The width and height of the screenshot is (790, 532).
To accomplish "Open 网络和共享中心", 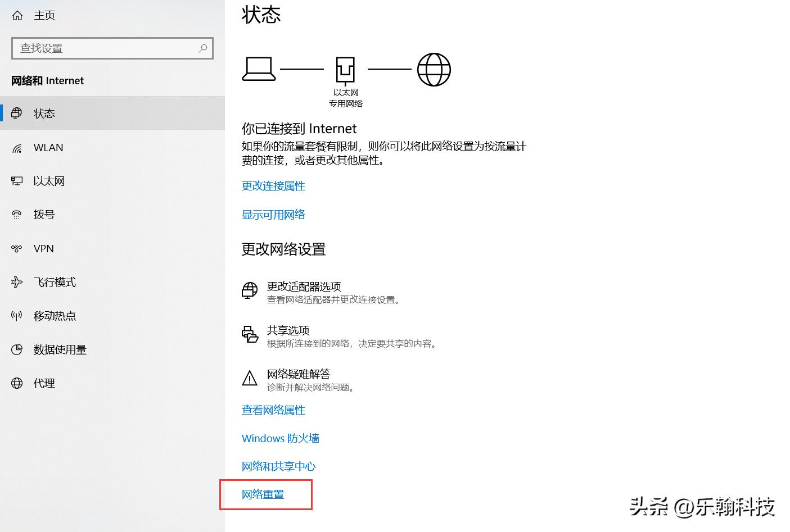I will 278,466.
